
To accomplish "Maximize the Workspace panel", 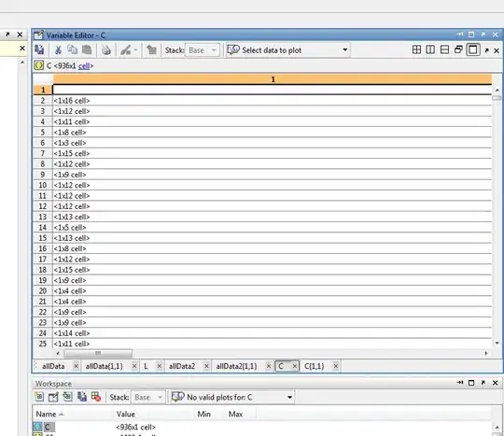I will 471,383.
